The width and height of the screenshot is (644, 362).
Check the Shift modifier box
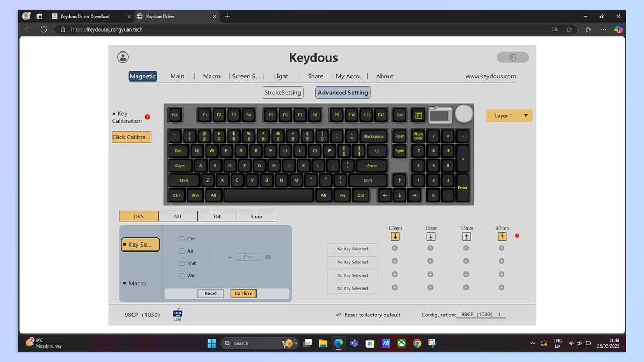(181, 263)
